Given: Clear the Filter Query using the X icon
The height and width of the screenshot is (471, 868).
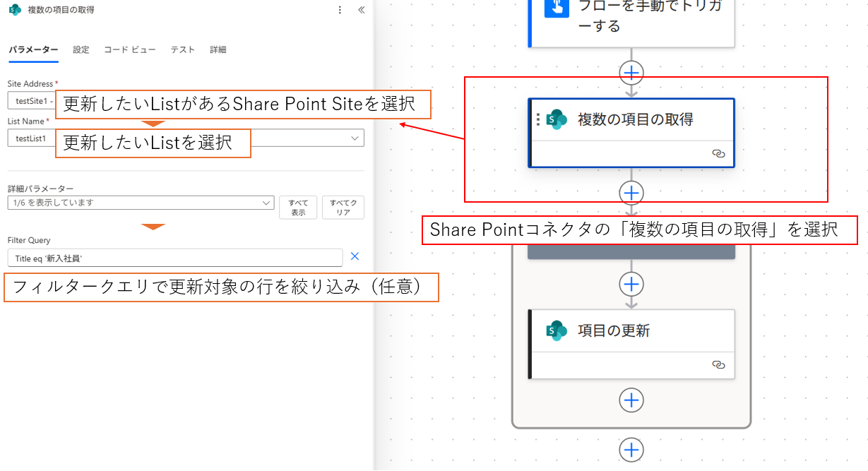Looking at the screenshot, I should [355, 256].
